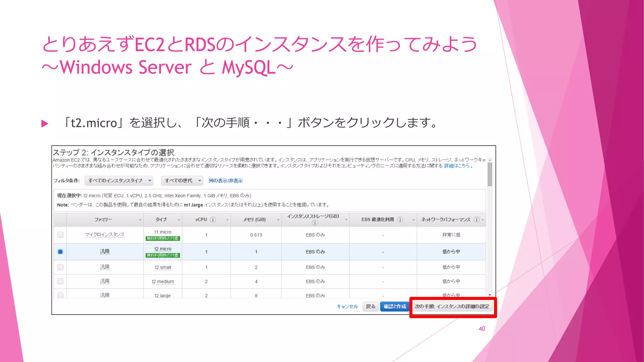Click the 戻る button

[370, 306]
